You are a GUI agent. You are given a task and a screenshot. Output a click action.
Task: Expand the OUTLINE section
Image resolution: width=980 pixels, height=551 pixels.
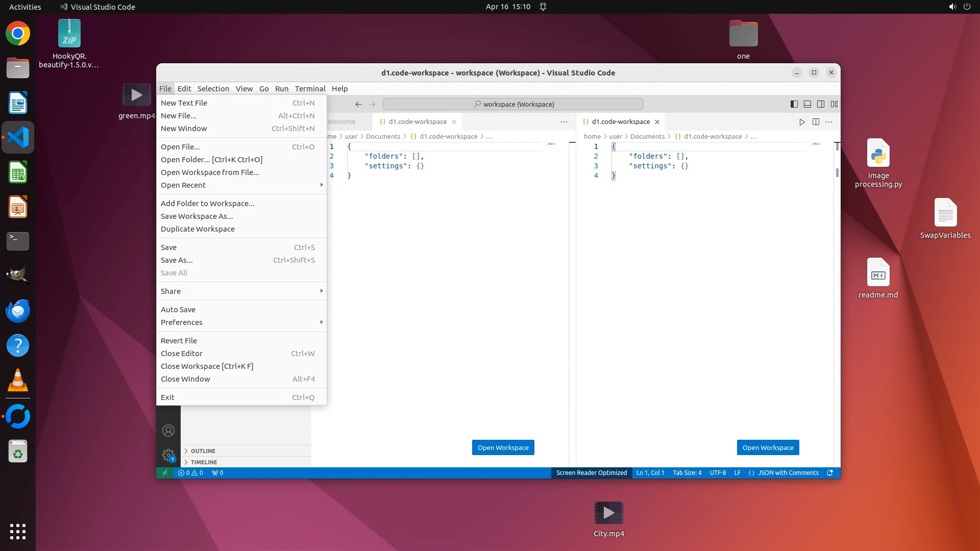coord(203,451)
